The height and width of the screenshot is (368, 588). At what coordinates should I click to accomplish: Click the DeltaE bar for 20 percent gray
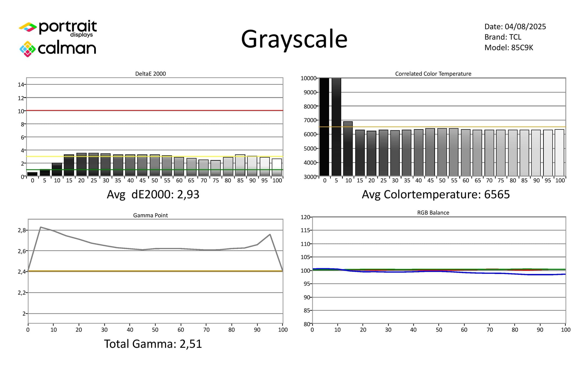[x=81, y=164]
